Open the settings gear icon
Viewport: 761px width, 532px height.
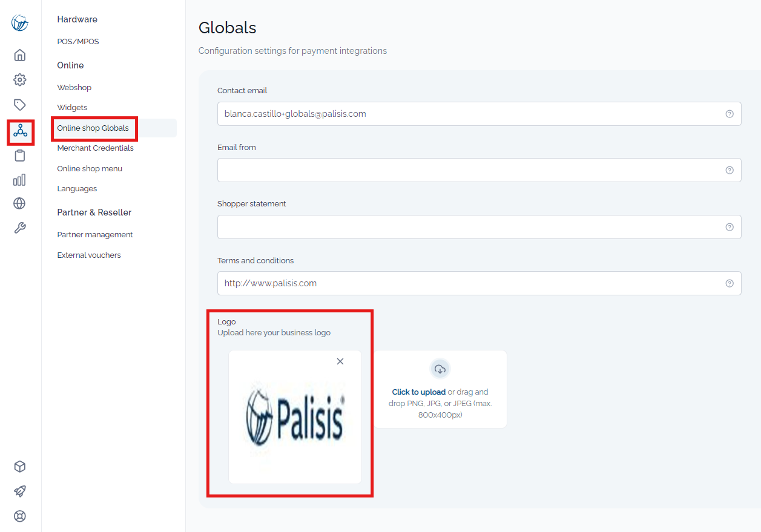pyautogui.click(x=20, y=80)
